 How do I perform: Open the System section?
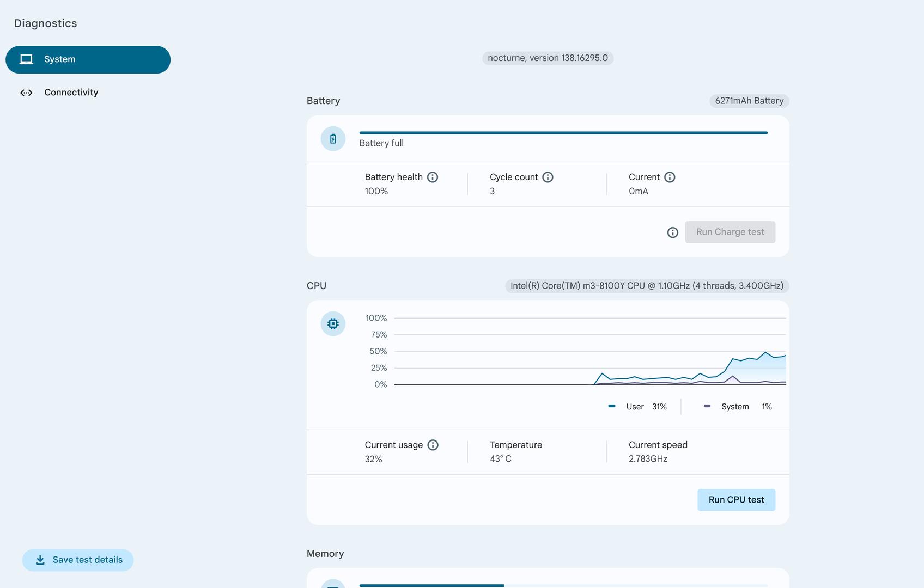(x=88, y=59)
